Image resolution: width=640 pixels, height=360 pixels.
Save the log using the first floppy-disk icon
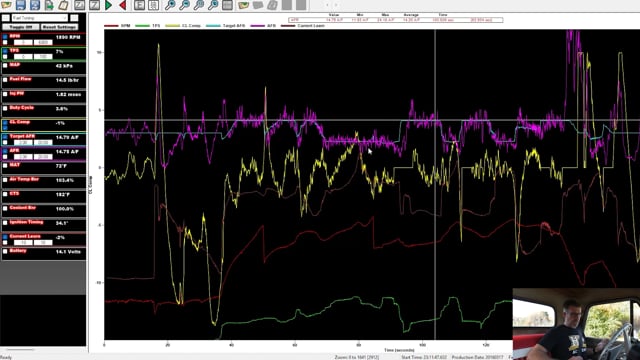20,5
